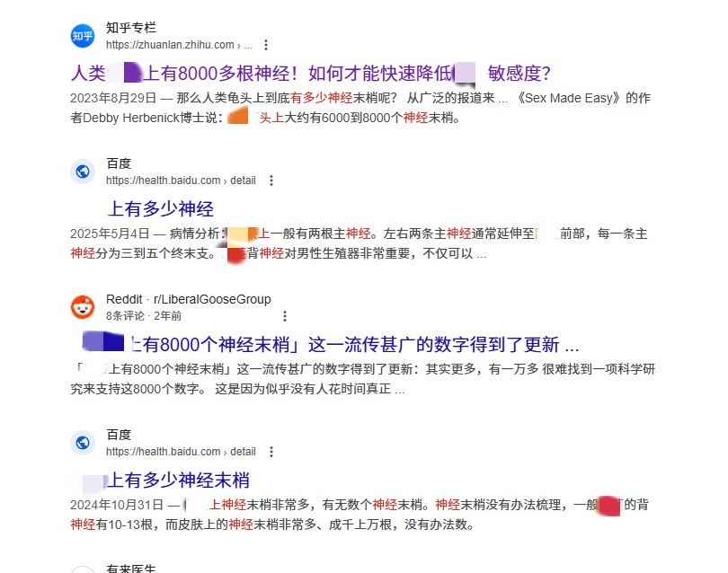Click snippet text 神经有10-13根
Screen dimensions: 728x573
pyautogui.click(x=111, y=525)
